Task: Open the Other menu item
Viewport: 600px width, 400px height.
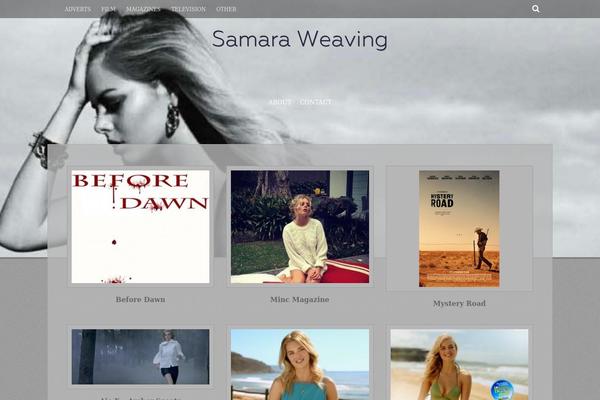Action: (x=226, y=9)
